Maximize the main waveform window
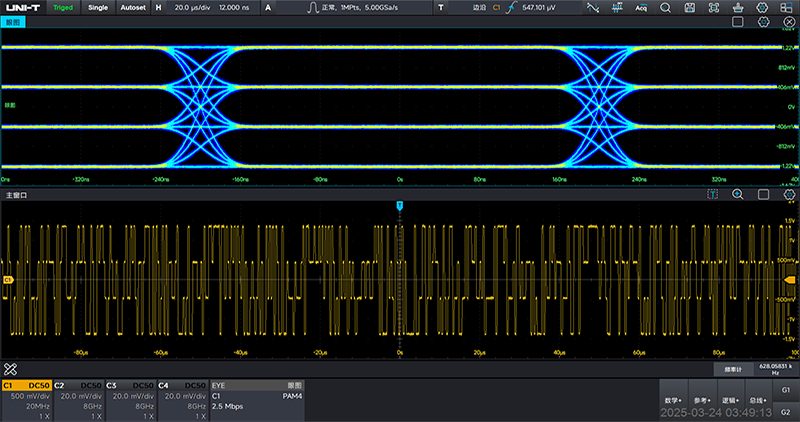800x422 pixels. pos(763,194)
